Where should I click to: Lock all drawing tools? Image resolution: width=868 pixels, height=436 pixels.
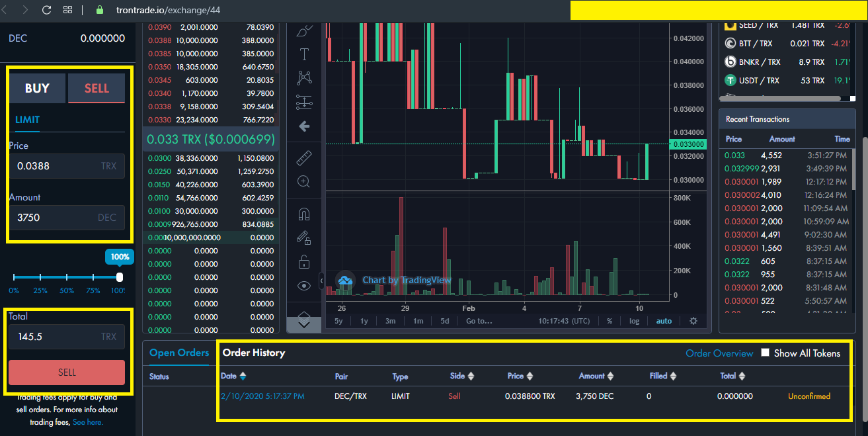(304, 261)
